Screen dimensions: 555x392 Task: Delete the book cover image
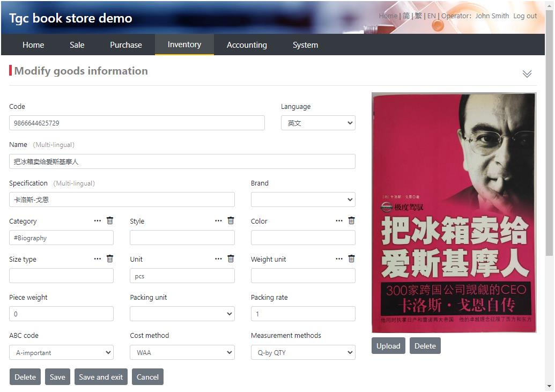[x=425, y=346]
